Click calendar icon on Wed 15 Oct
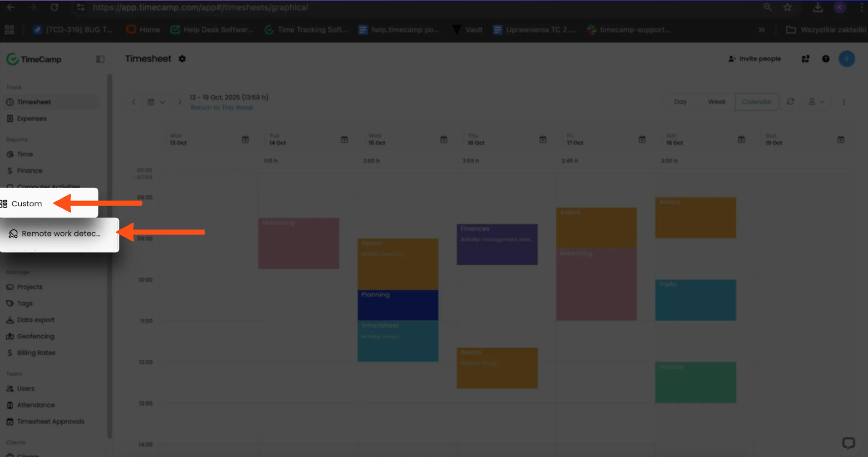The width and height of the screenshot is (868, 457). [x=444, y=139]
